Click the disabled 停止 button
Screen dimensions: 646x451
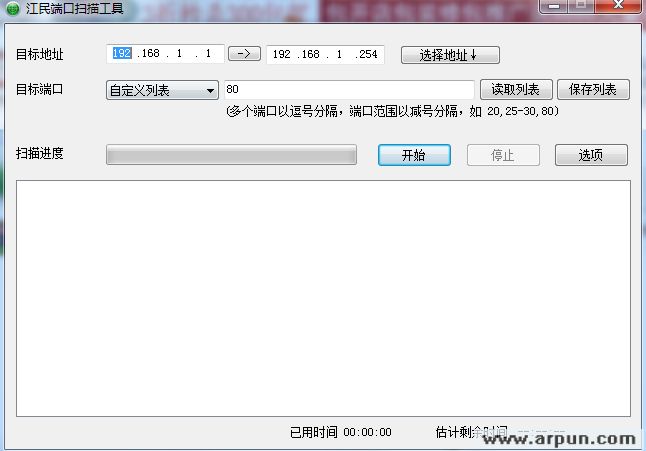(x=503, y=155)
